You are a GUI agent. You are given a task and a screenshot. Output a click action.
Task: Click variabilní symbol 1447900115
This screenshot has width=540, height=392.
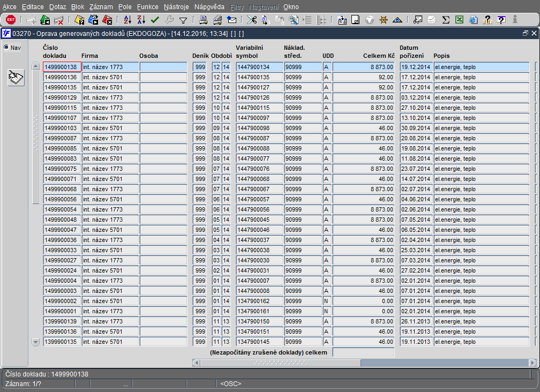[x=259, y=108]
